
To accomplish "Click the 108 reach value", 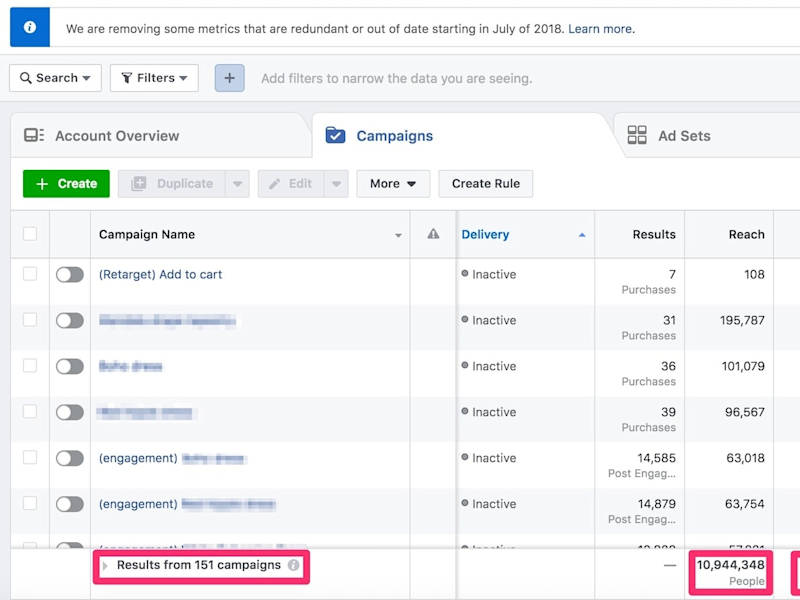I will click(x=754, y=274).
